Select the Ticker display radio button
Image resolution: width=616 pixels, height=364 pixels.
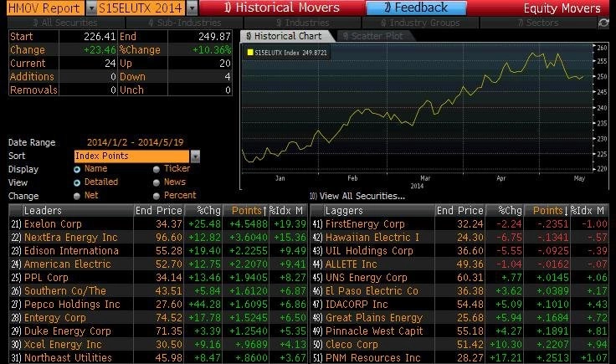157,169
